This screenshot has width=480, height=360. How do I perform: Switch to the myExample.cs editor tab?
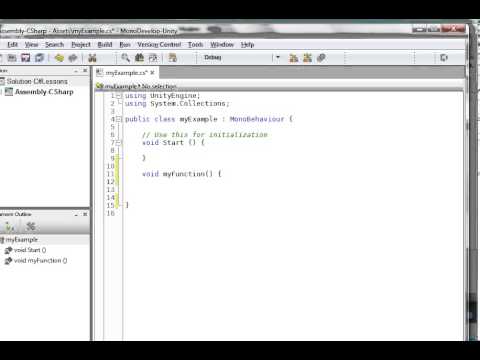click(126, 73)
